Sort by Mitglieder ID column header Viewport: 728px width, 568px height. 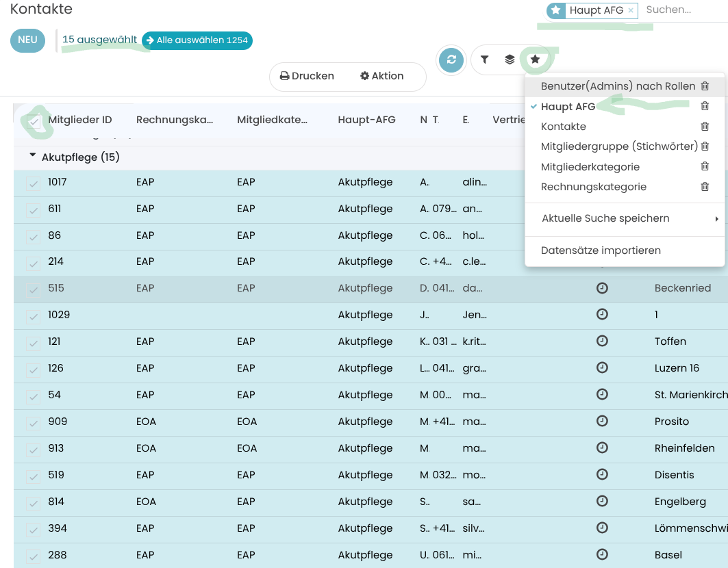click(80, 120)
